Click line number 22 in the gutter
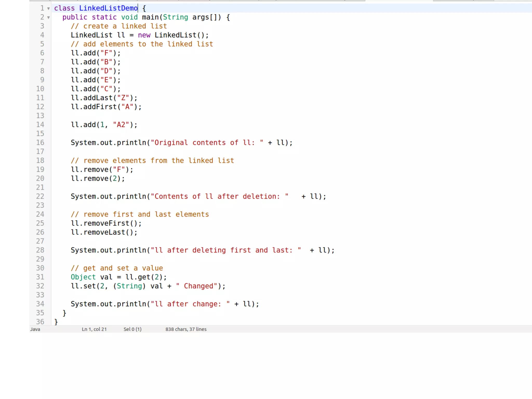Viewport: 532px width, 399px height. point(40,196)
